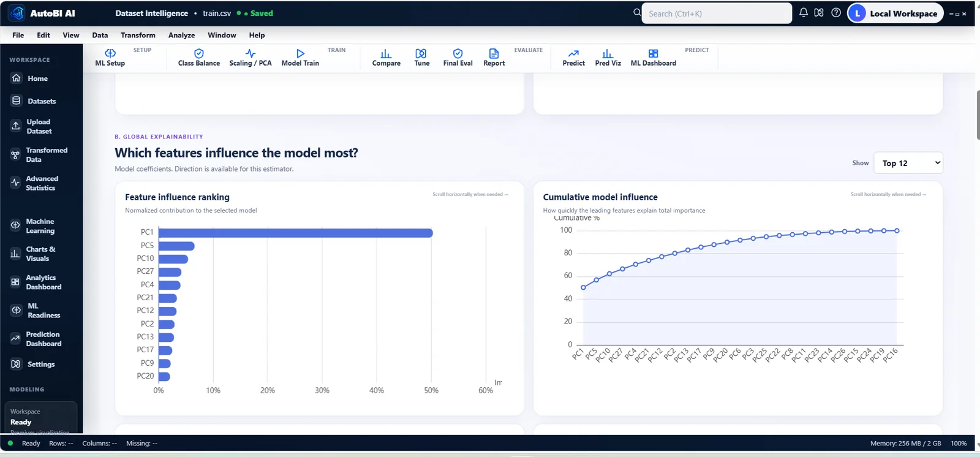Open Pred Viz tool
Image resolution: width=980 pixels, height=457 pixels.
tap(608, 58)
